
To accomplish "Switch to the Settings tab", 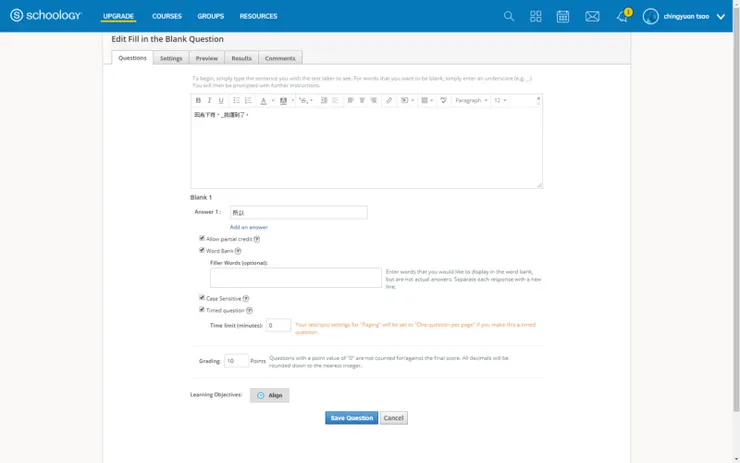I will pyautogui.click(x=171, y=58).
